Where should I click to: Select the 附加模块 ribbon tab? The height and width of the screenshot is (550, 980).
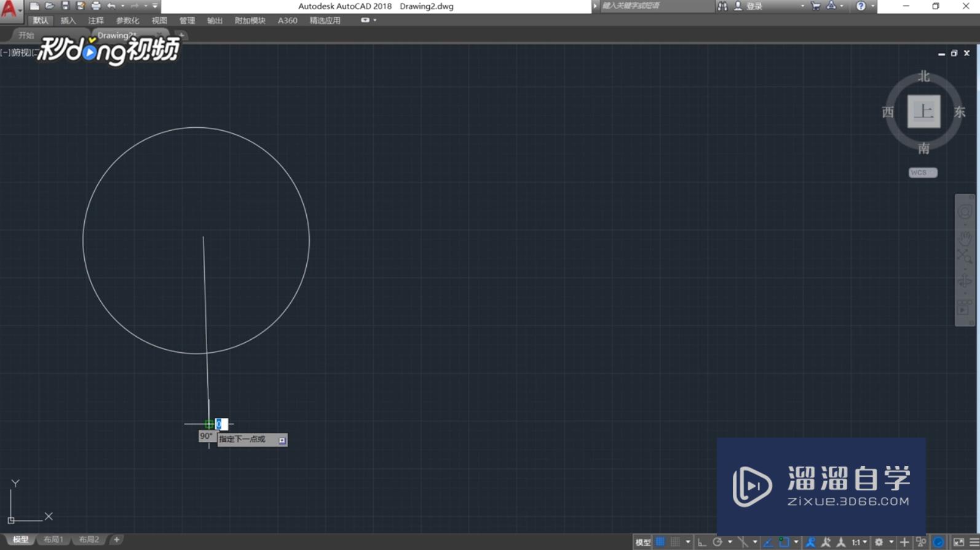click(250, 20)
